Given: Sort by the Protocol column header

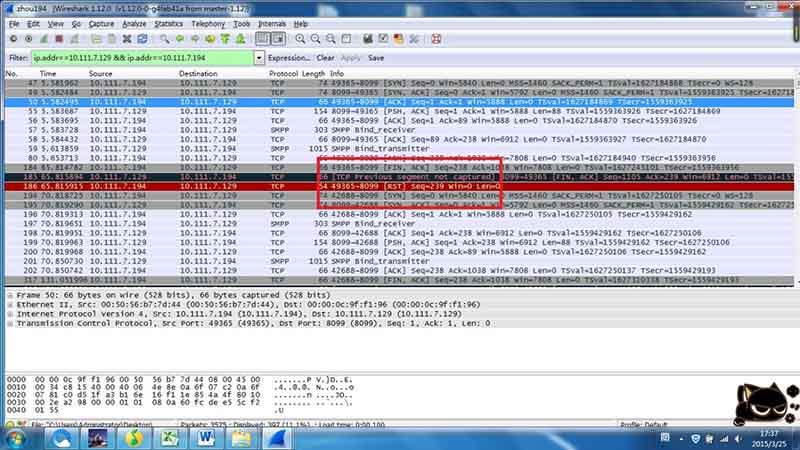Looking at the screenshot, I should [x=283, y=74].
